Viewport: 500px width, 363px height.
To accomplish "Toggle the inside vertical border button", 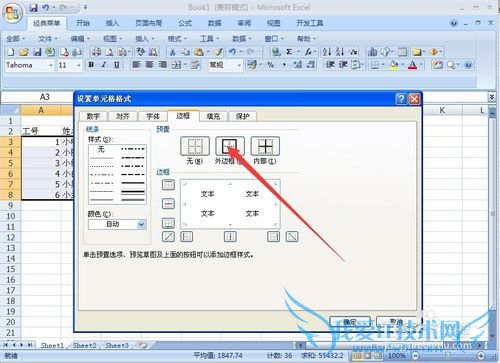I will tap(230, 237).
